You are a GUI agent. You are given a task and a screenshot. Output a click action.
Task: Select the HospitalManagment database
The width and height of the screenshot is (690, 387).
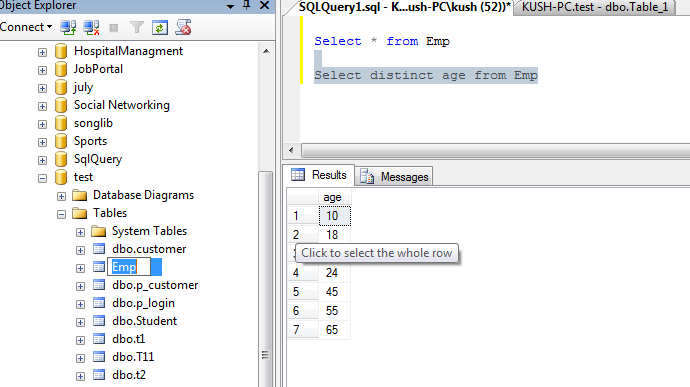pos(128,51)
